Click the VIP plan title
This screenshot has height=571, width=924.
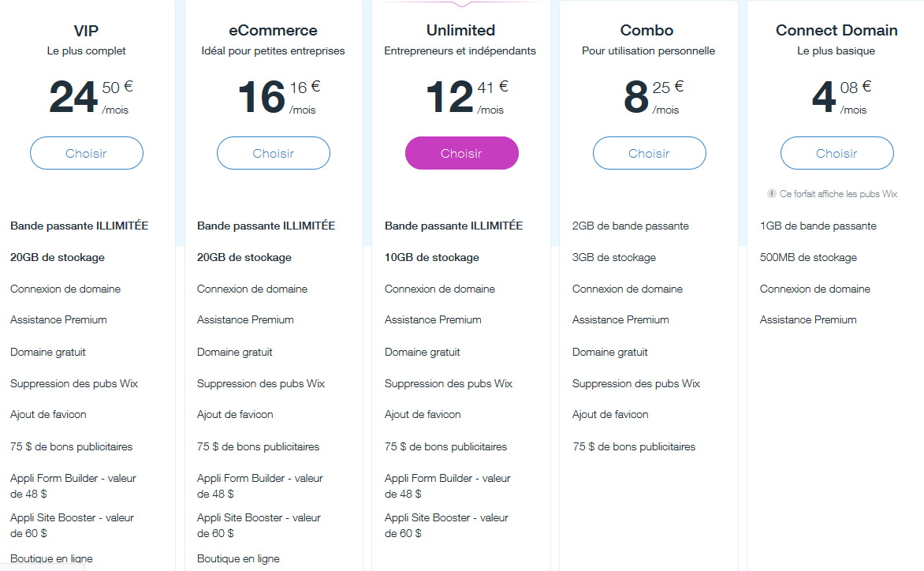tap(86, 31)
